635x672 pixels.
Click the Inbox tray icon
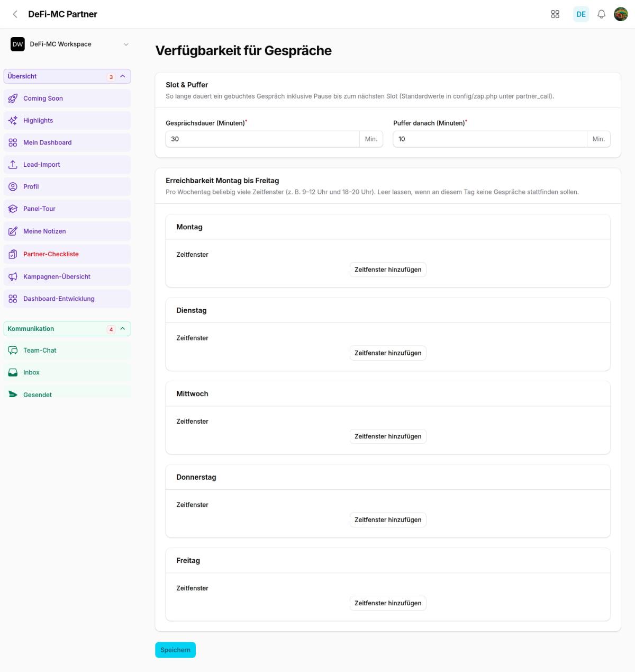(13, 373)
